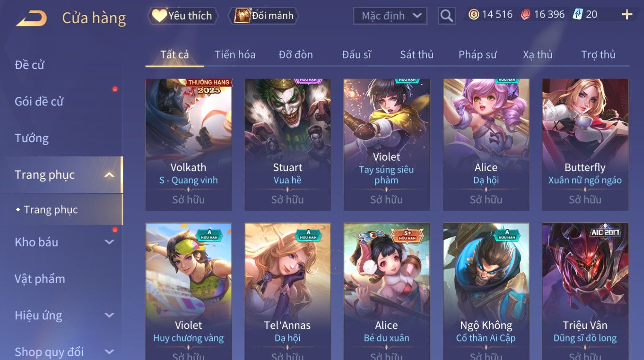Open Gói đề cử sidebar item
Screen dimensions: 644x360
[39, 102]
